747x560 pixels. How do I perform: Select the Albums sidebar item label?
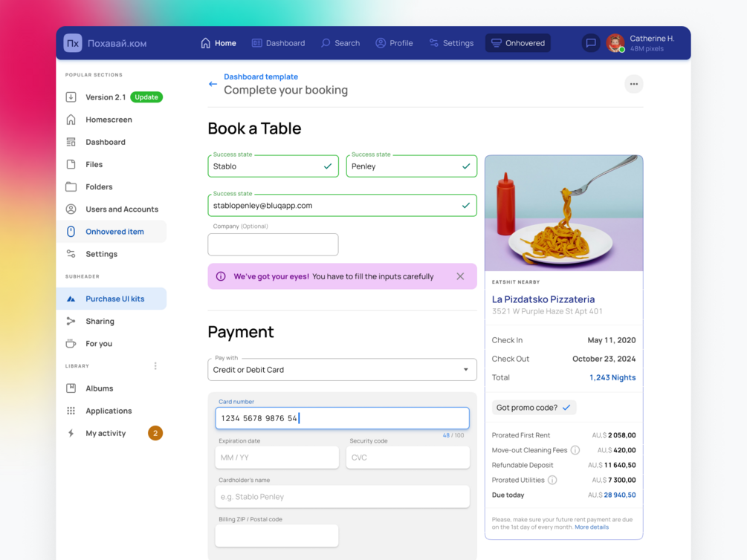click(100, 388)
